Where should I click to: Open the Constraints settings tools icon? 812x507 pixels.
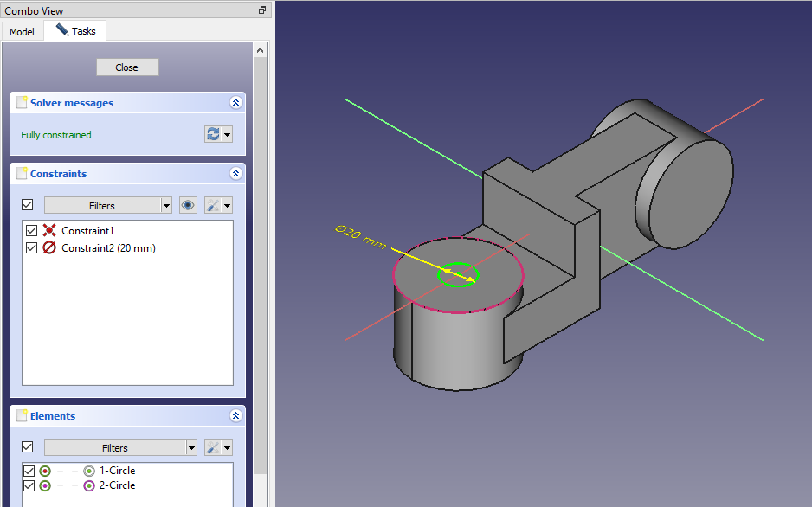213,205
